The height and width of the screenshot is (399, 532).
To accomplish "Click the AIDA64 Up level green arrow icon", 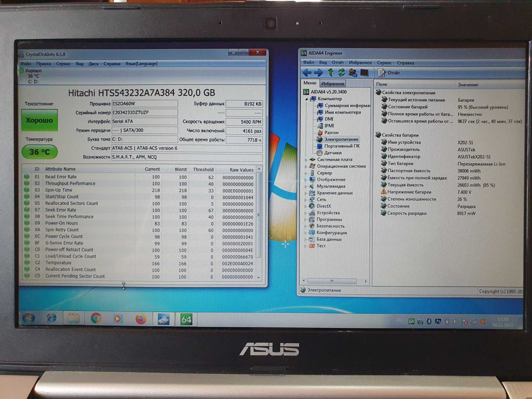I will pyautogui.click(x=330, y=72).
